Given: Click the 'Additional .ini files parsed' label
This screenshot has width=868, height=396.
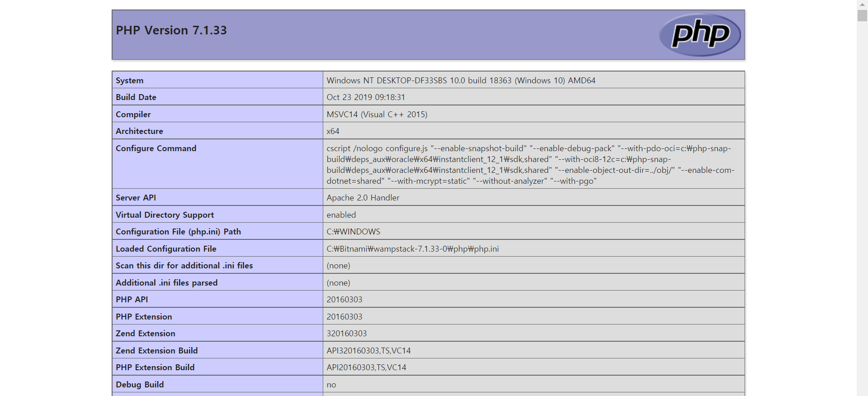Looking at the screenshot, I should [x=166, y=283].
